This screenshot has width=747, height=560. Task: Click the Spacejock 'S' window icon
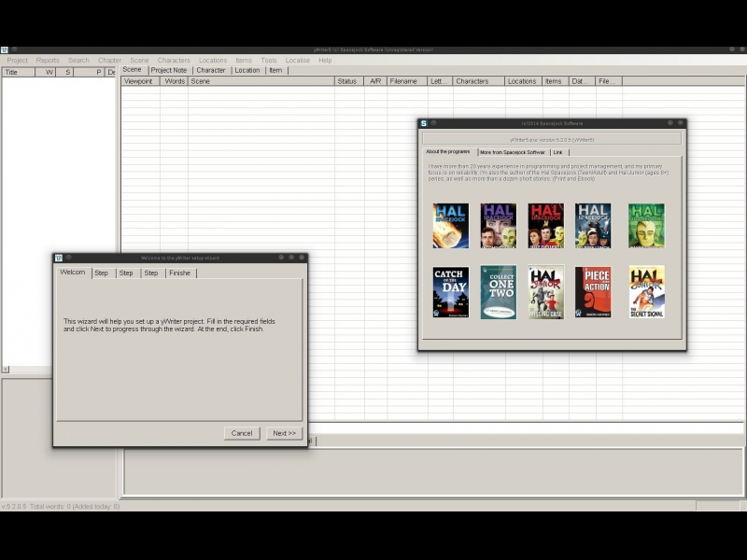click(424, 123)
